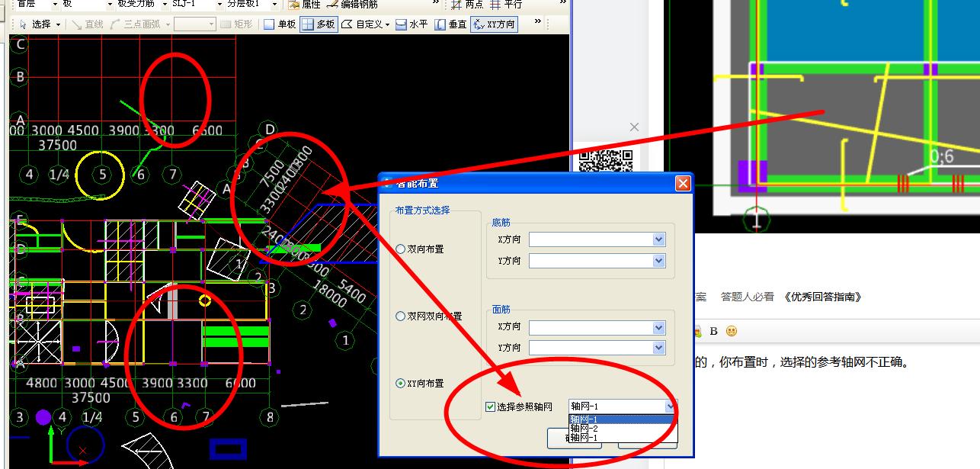Screen dimensions: 980x469
Task: Choose the 垂直 vertical placement tool
Action: 450,24
